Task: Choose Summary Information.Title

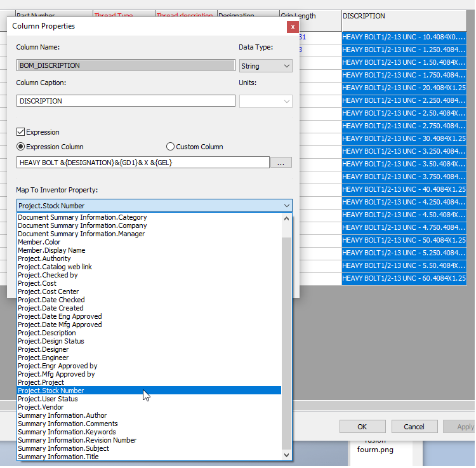Action: (149, 457)
